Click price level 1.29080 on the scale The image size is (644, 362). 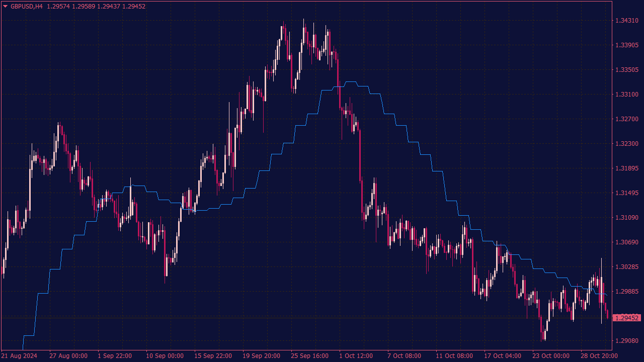[x=627, y=341]
